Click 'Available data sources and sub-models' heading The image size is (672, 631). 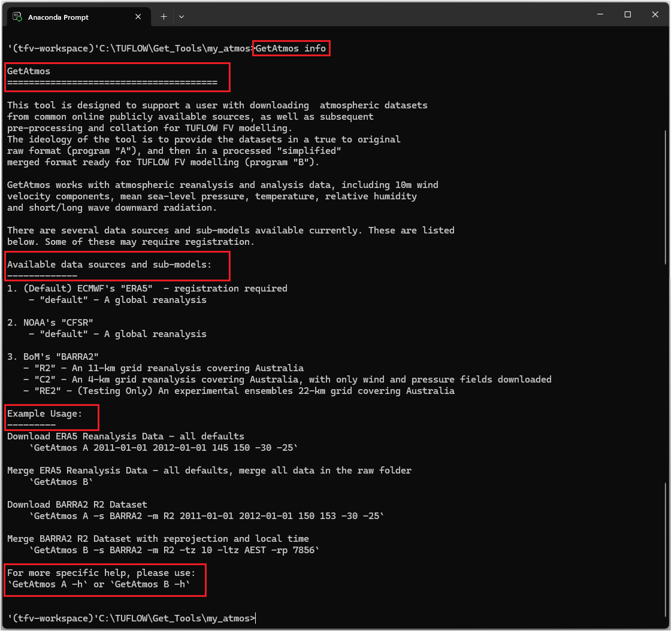point(109,264)
